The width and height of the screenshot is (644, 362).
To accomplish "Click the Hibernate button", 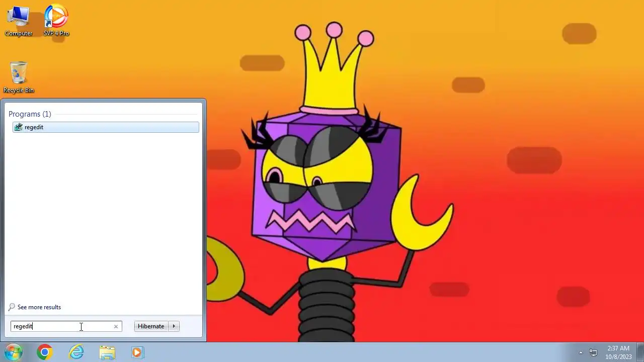I will pos(151,326).
